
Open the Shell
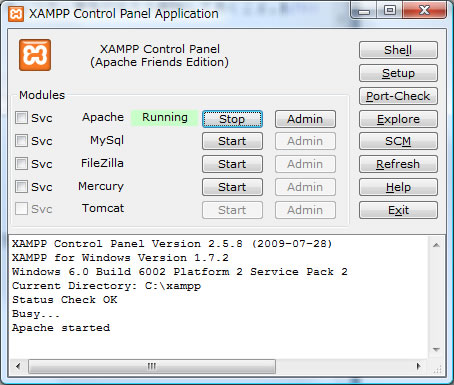point(398,50)
